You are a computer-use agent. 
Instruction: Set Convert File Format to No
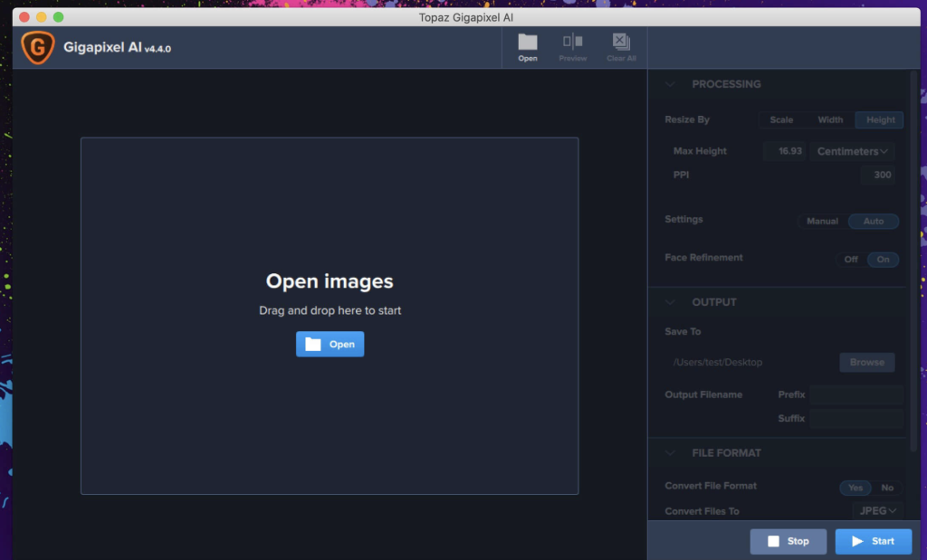coord(887,488)
